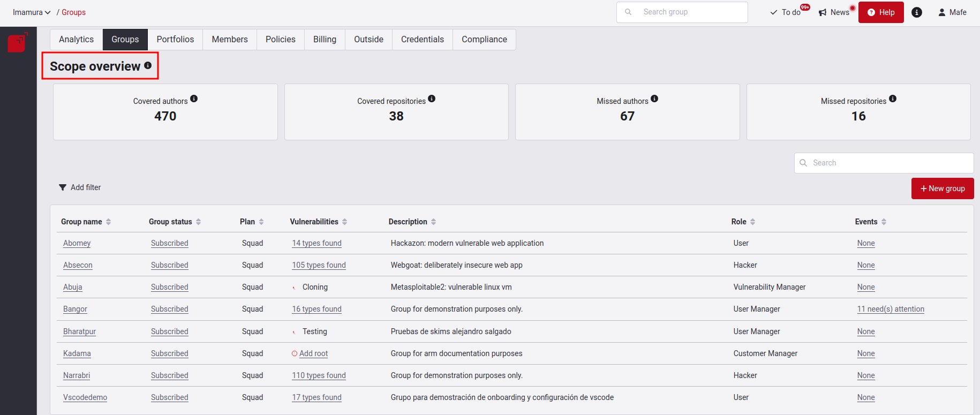Sort by Vulnerabilities column arrows

click(344, 222)
